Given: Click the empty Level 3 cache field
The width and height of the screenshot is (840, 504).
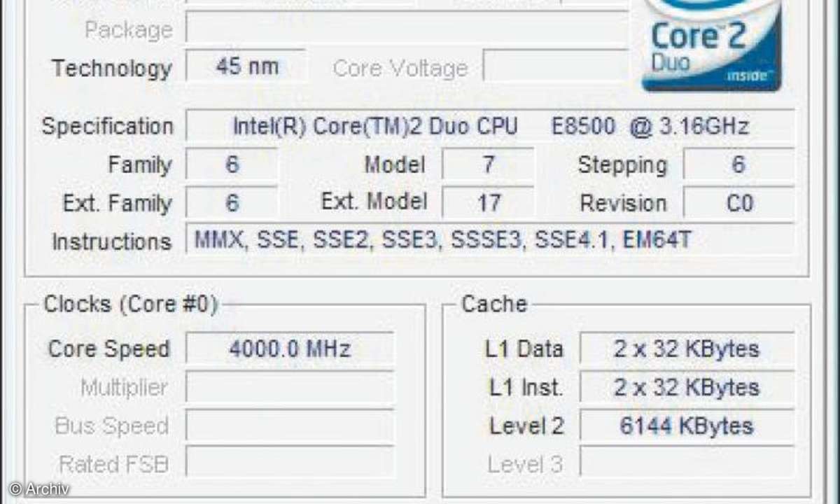Looking at the screenshot, I should pos(687,463).
